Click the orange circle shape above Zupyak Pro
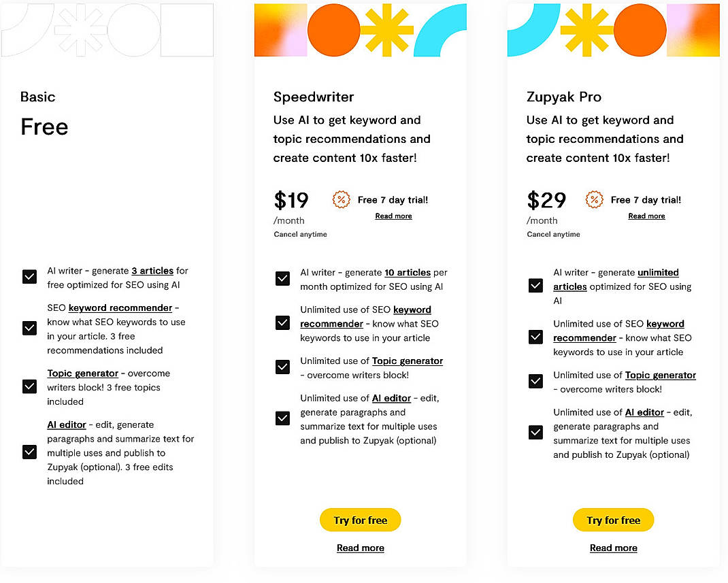 (x=640, y=29)
